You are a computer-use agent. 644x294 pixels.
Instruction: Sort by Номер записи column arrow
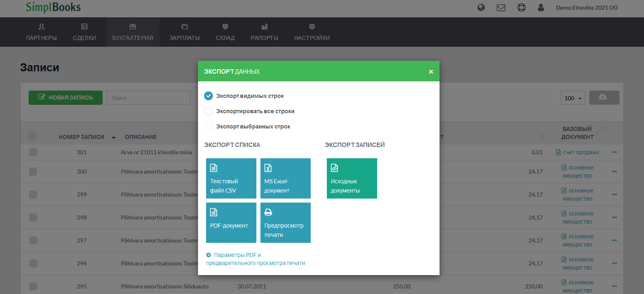[114, 137]
